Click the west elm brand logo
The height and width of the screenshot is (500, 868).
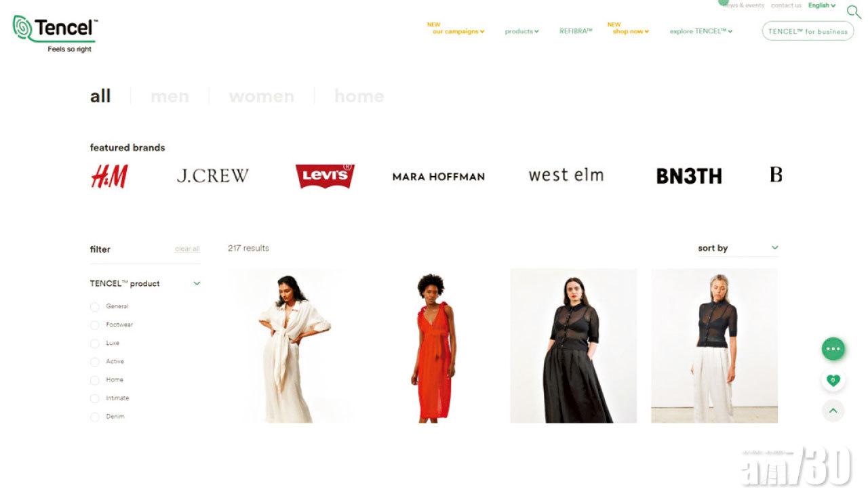[566, 175]
